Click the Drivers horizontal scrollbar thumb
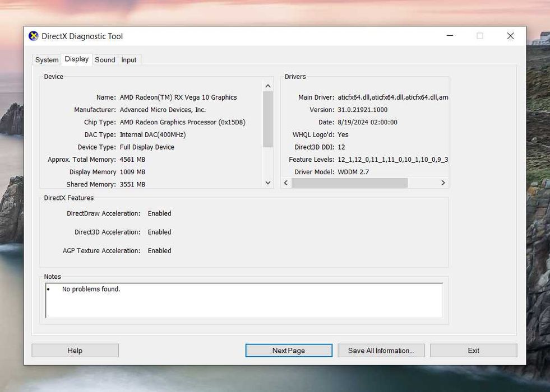 coord(350,183)
